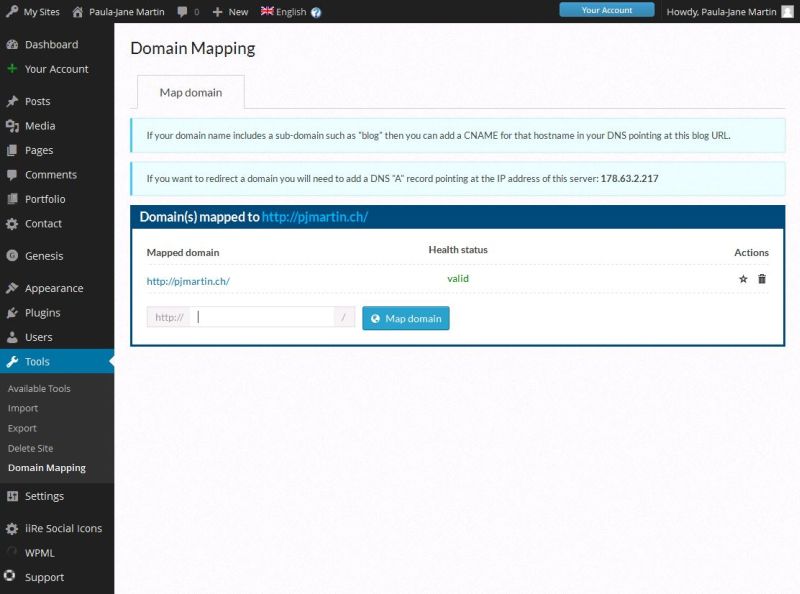
Task: Expand the New content menu
Action: [x=230, y=12]
